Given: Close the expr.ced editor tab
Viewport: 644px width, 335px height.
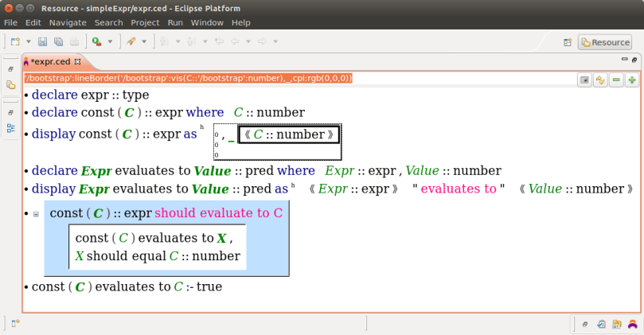Looking at the screenshot, I should tap(78, 61).
